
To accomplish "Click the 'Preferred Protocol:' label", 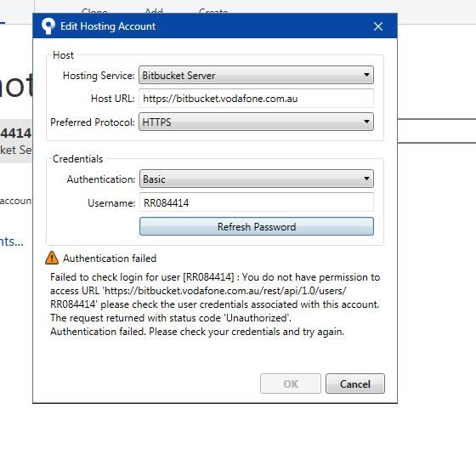I will (x=93, y=122).
